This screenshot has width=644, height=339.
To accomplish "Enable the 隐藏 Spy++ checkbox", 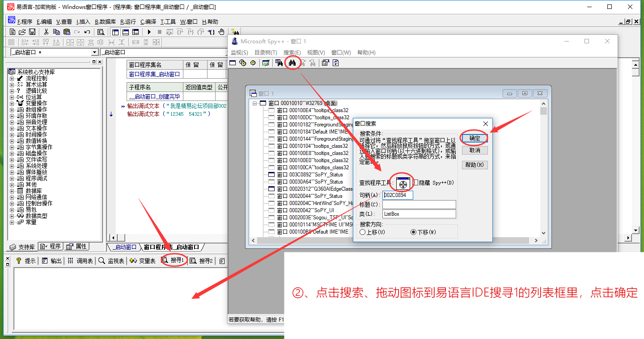I will pyautogui.click(x=416, y=183).
